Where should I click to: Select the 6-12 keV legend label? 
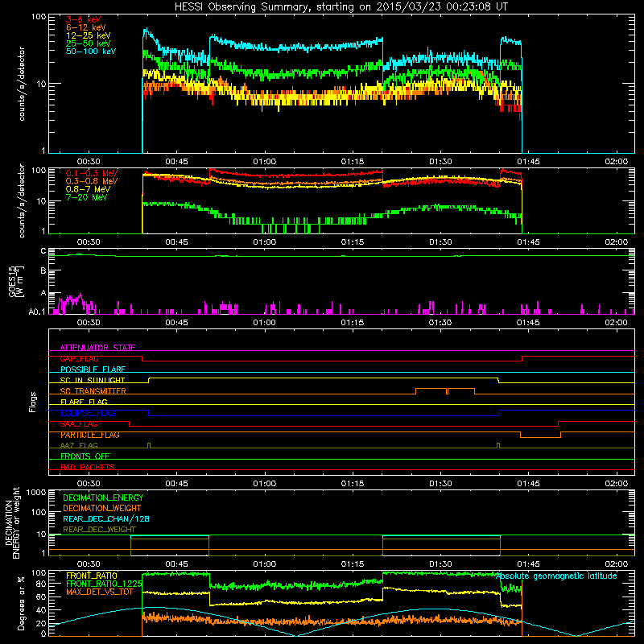(86, 27)
